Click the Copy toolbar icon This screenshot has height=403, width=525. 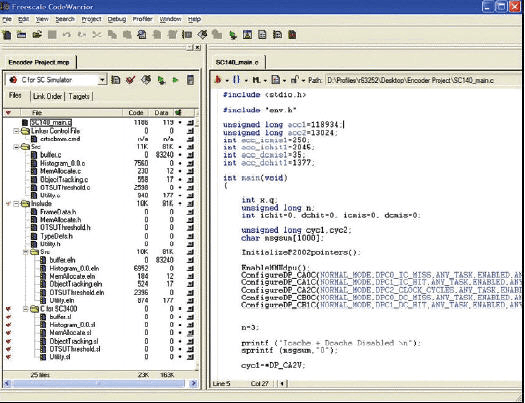[x=112, y=35]
